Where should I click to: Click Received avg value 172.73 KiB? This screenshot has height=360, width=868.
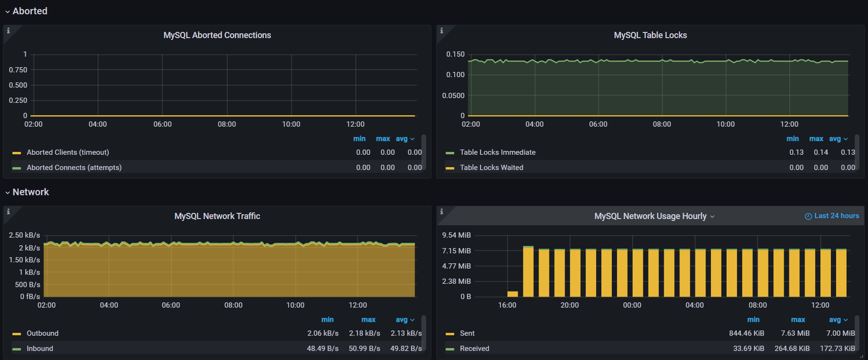[x=838, y=349]
